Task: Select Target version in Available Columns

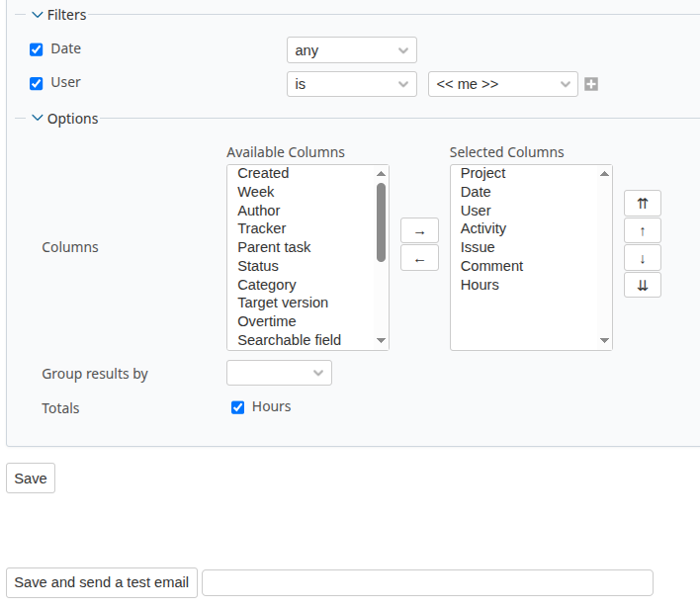Action: click(x=283, y=303)
